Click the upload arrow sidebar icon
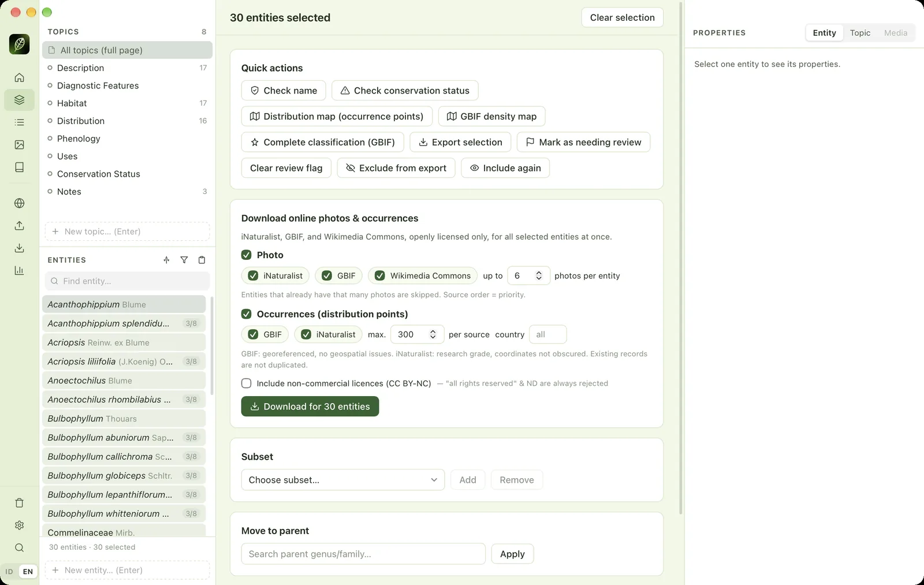The width and height of the screenshot is (924, 585). point(19,226)
